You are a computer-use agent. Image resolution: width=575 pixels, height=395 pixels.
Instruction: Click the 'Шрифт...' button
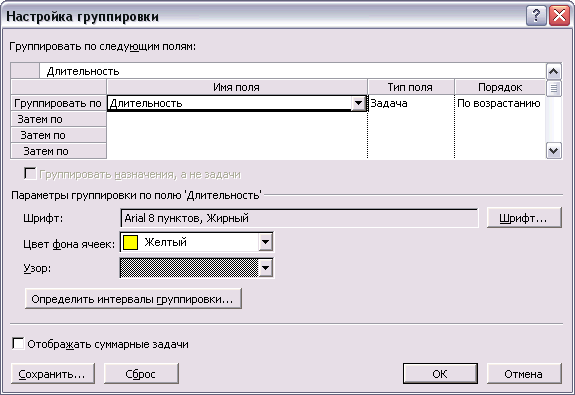click(524, 218)
